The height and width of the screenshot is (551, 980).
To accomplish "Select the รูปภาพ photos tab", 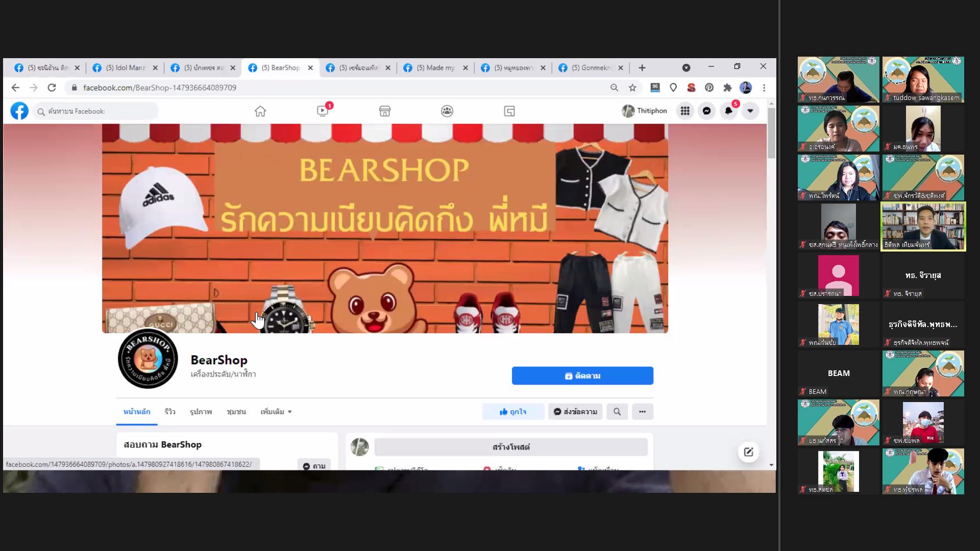I will coord(201,412).
